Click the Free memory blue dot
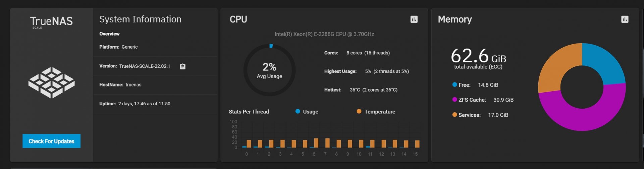This screenshot has height=169, width=644. click(x=454, y=84)
